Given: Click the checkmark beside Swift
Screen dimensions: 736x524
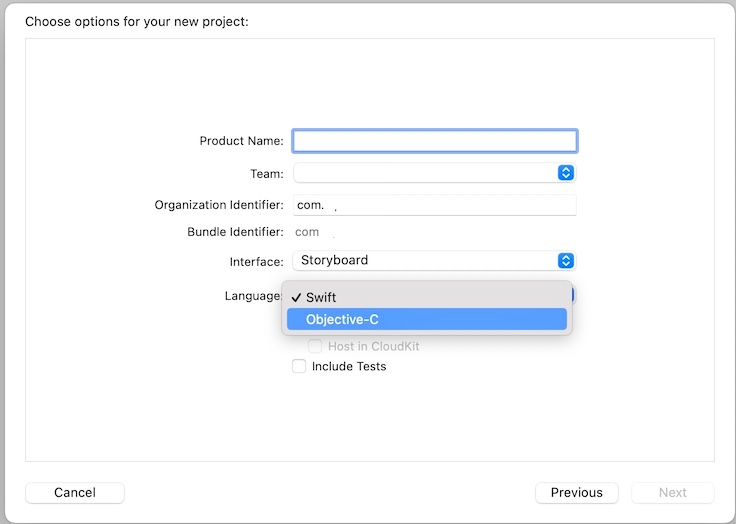Looking at the screenshot, I should [x=296, y=298].
